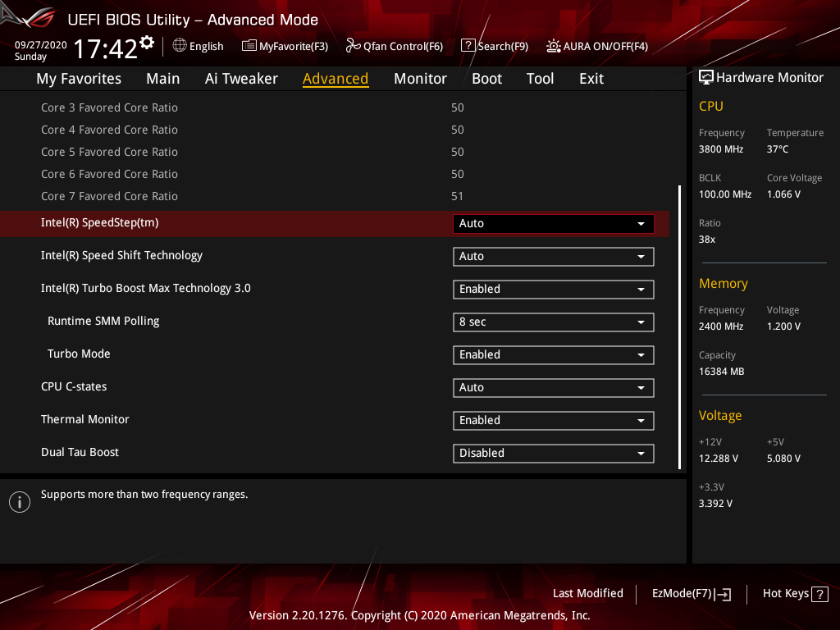Click the 17:42 clock display
Screen dimensions: 840x630
[x=106, y=48]
